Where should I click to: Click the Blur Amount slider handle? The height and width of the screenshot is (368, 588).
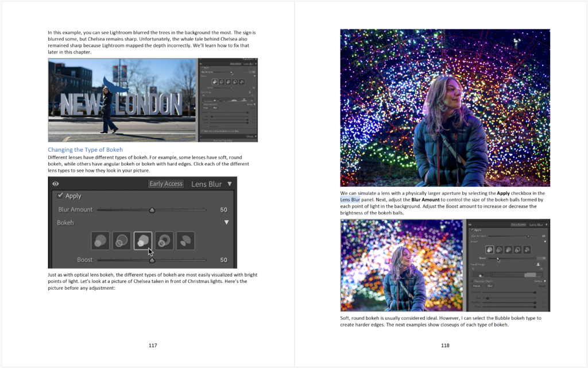tap(152, 209)
